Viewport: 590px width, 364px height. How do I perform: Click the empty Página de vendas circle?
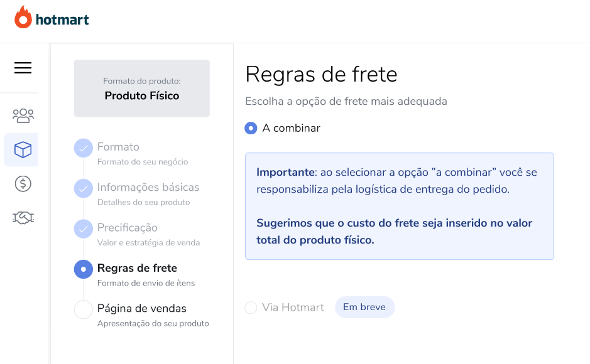click(84, 309)
